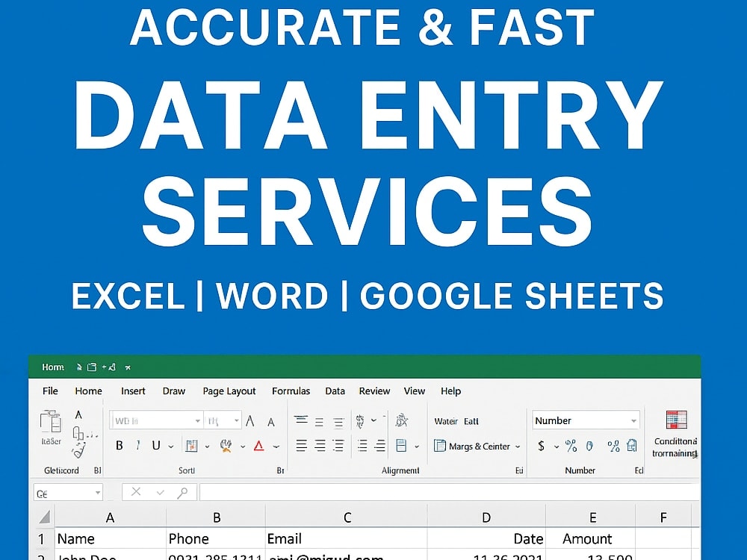Open the Underline style dropdown arrow
Viewport: 747px width, 560px height.
pos(171,447)
